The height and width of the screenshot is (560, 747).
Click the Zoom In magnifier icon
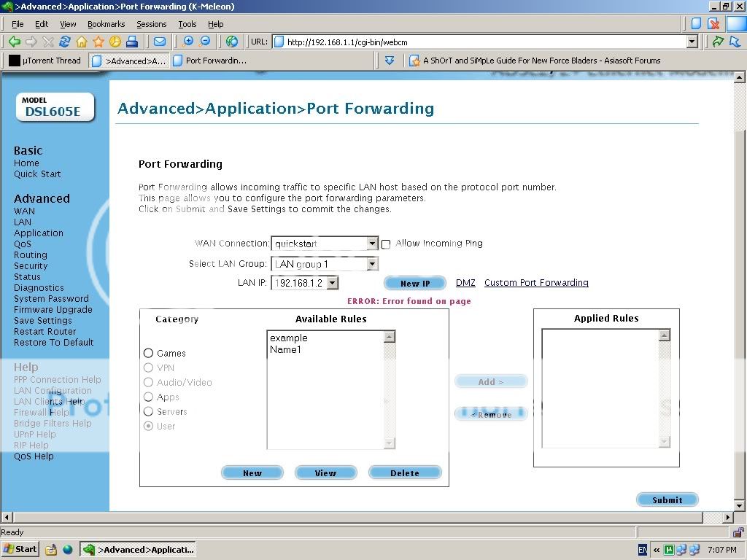tap(188, 42)
